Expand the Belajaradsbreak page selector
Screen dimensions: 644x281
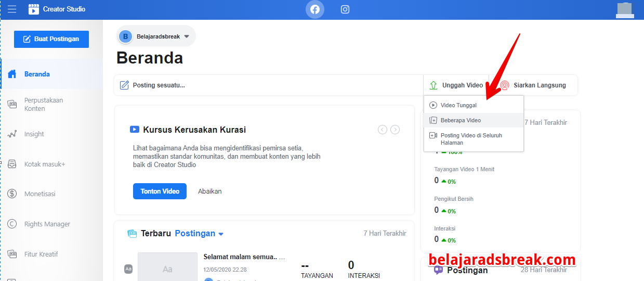pyautogui.click(x=156, y=36)
